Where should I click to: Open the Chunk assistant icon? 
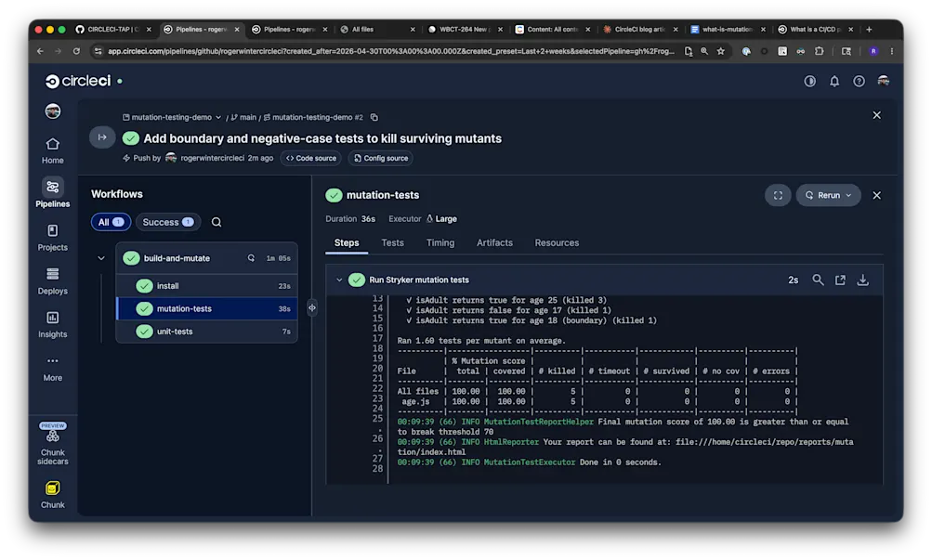[x=52, y=495]
